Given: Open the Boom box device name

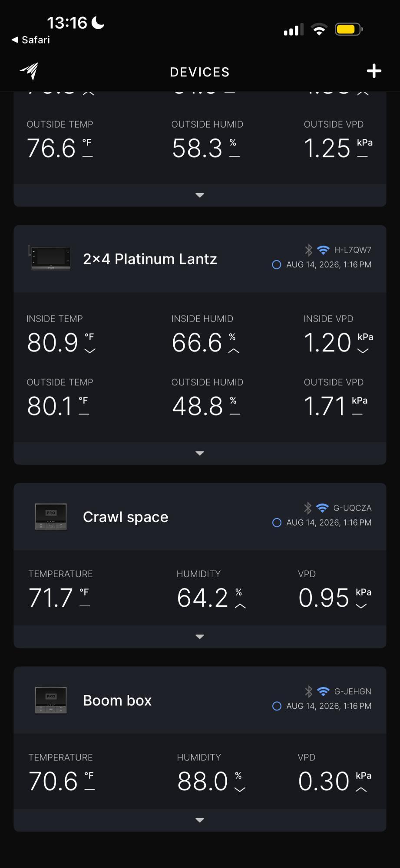Looking at the screenshot, I should (117, 700).
